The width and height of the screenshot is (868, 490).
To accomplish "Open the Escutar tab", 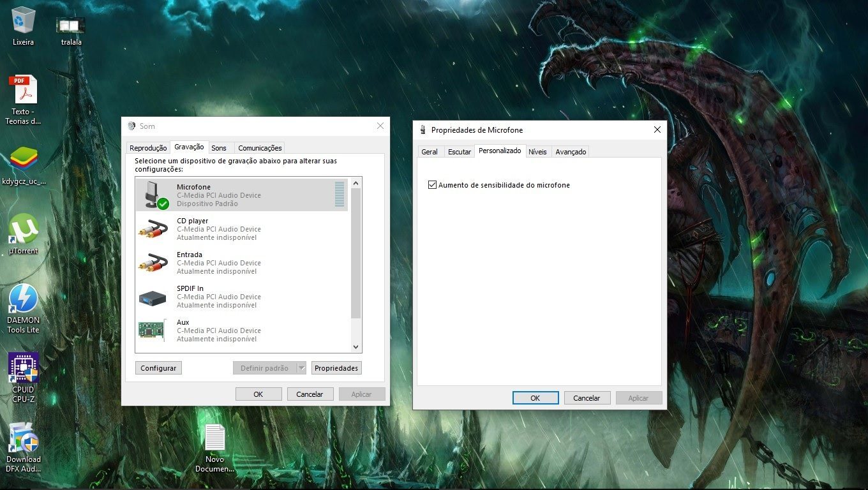I will pos(460,152).
